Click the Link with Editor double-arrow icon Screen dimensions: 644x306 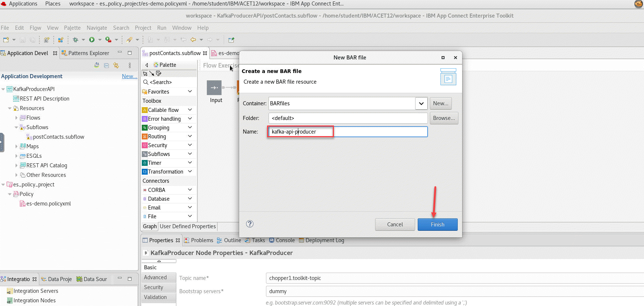click(116, 65)
